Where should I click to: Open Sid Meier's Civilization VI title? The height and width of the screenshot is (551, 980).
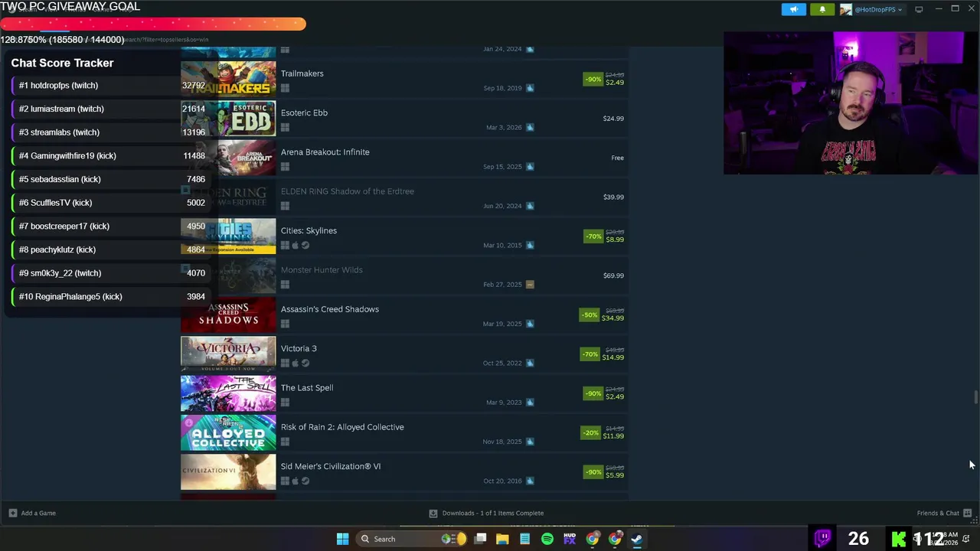coord(331,466)
